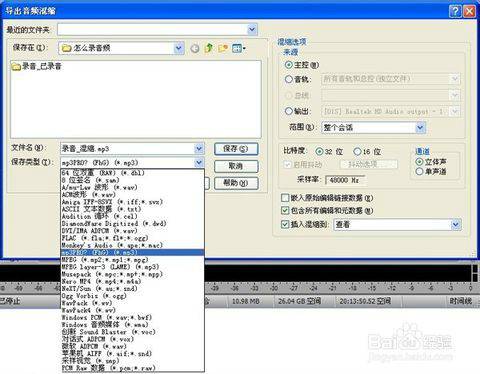Viewport: 480px width, 374px height.
Task: Go up one folder level
Action: pos(209,48)
